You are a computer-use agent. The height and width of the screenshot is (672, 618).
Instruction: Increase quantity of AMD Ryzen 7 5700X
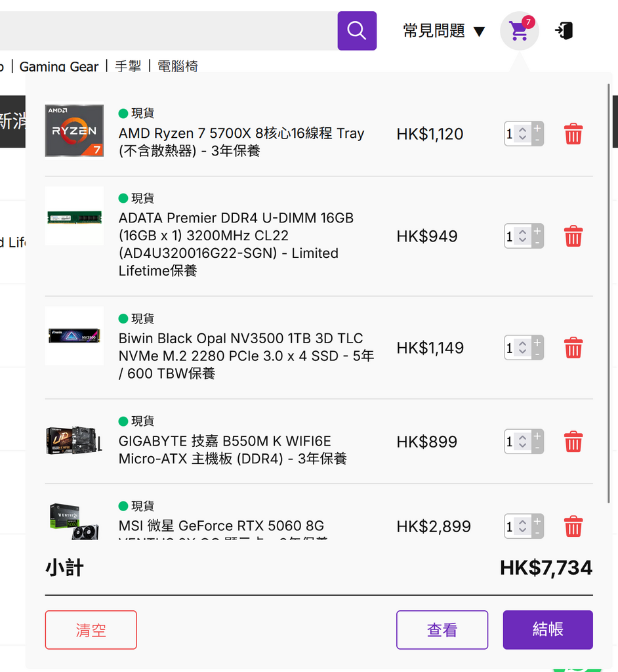coord(537,128)
